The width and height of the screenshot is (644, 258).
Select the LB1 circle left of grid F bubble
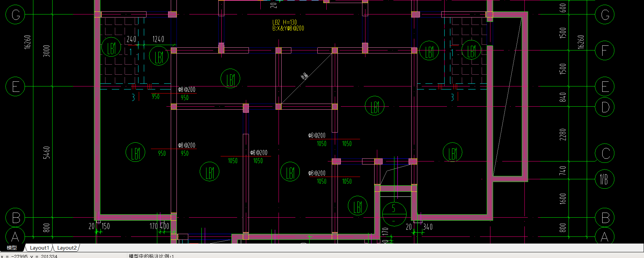pyautogui.click(x=471, y=50)
